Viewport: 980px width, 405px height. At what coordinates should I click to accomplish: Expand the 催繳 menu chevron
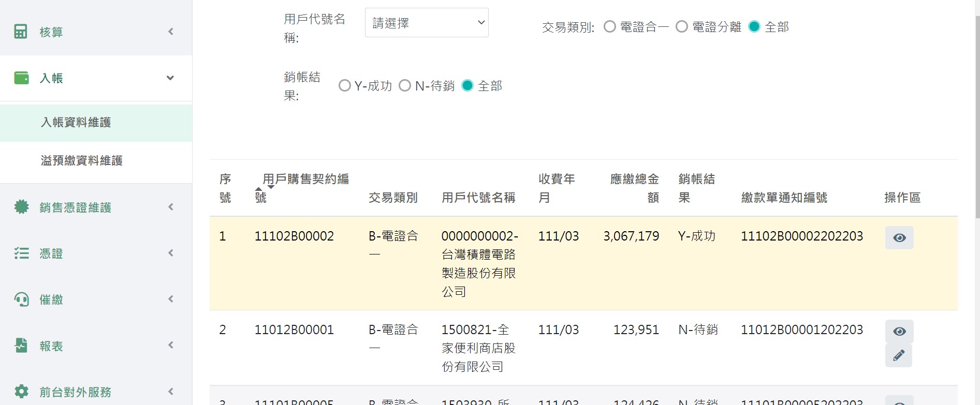coord(170,299)
